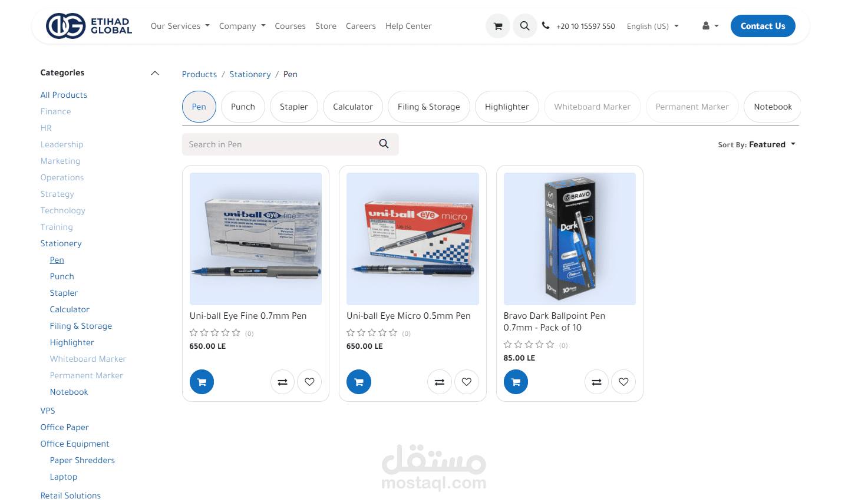Select the Calculator category pill

click(353, 107)
